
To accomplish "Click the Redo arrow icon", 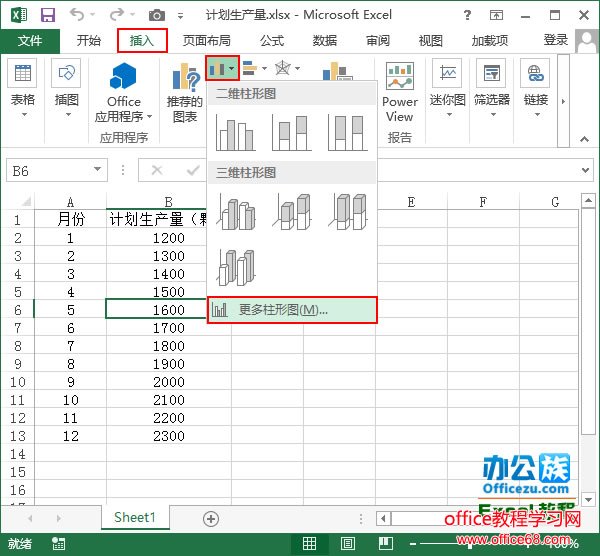I will click(117, 15).
